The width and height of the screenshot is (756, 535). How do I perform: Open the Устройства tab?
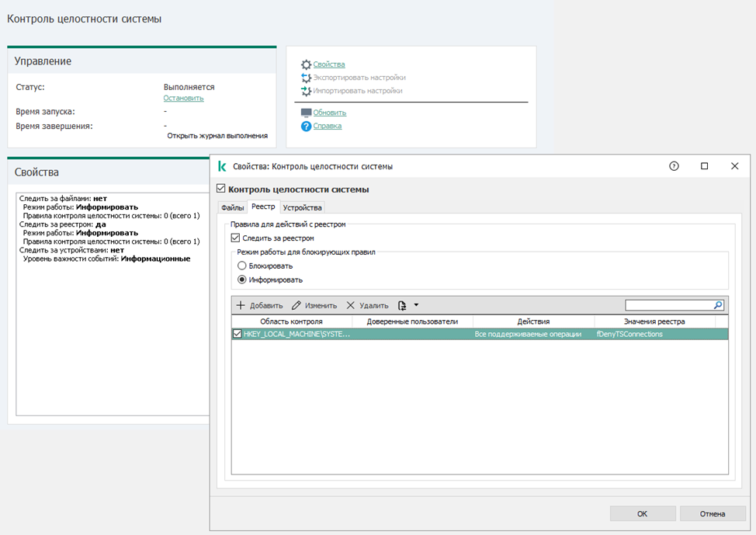point(302,207)
